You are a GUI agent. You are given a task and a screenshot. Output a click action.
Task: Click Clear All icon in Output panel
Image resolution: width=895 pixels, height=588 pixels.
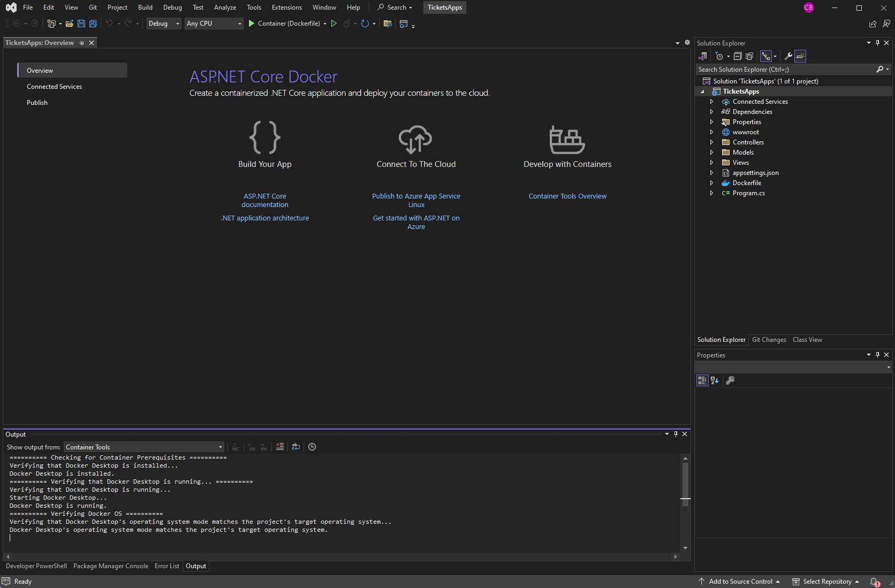coord(280,447)
